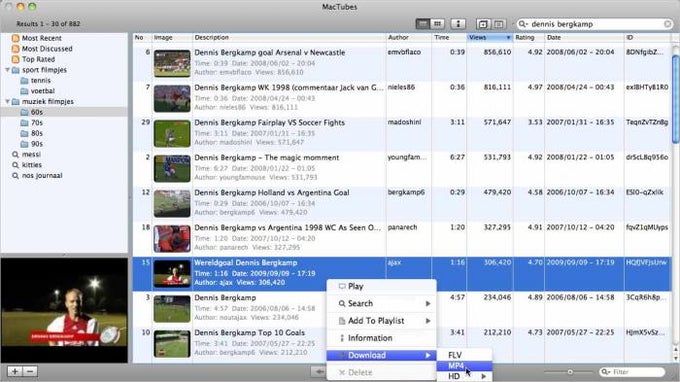
Task: Sort by the Views column header
Action: 490,38
